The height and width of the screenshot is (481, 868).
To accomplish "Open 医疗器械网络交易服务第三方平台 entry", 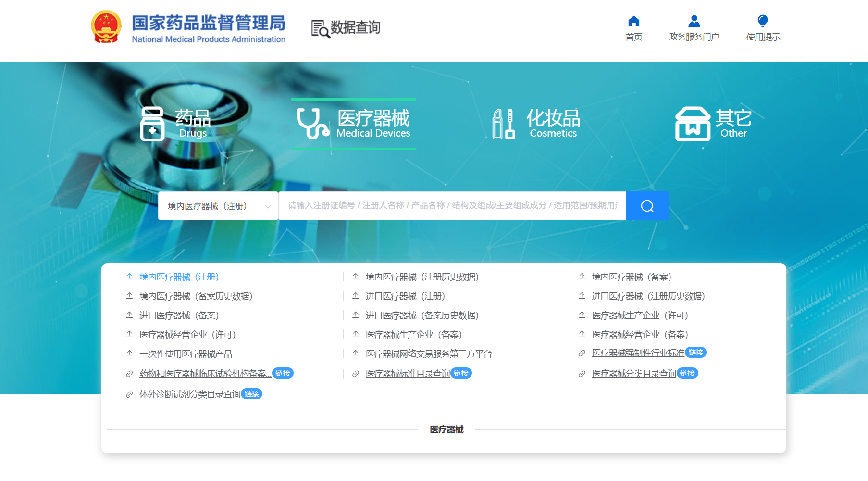I will pos(428,354).
